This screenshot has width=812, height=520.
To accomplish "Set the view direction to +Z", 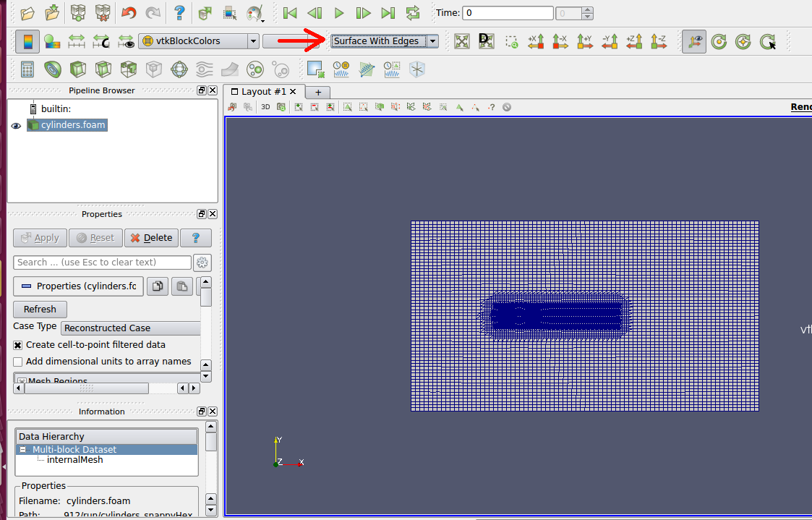I will click(x=634, y=41).
